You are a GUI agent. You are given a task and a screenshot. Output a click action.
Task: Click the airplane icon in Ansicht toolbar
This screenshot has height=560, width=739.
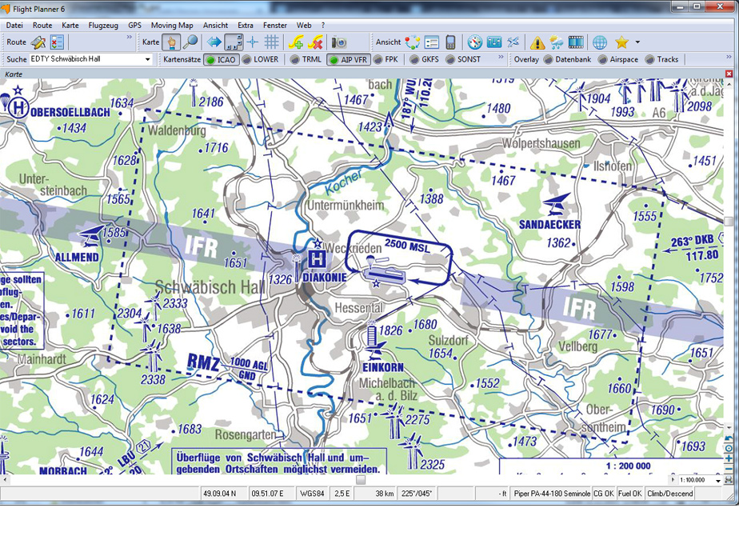pyautogui.click(x=513, y=42)
